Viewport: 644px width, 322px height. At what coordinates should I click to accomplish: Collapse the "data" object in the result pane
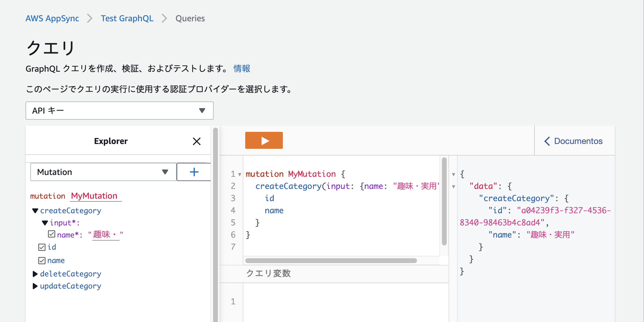tap(453, 187)
